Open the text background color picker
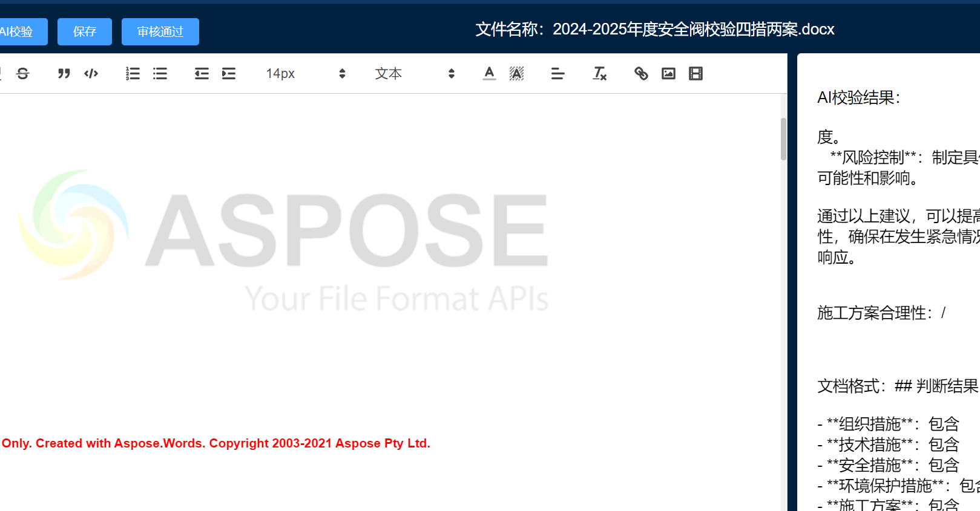Screen dimensions: 980x511 pos(516,74)
